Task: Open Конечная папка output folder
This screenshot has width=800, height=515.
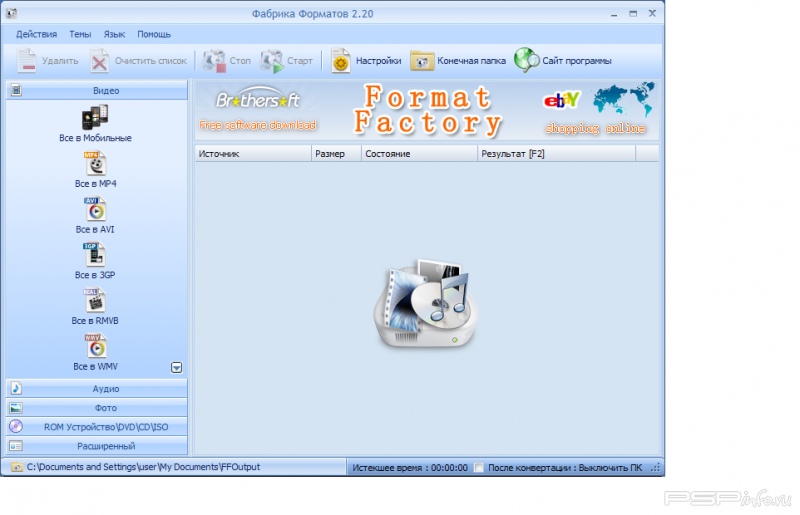Action: pyautogui.click(x=458, y=61)
